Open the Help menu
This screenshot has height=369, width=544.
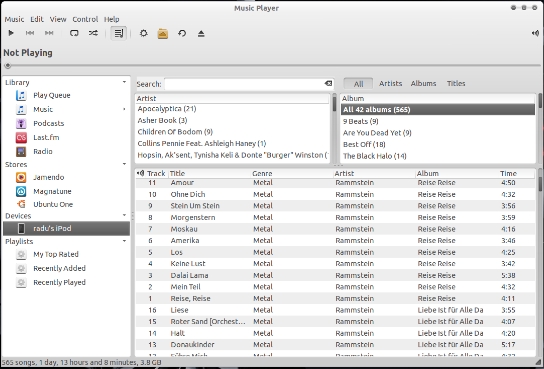(112, 19)
